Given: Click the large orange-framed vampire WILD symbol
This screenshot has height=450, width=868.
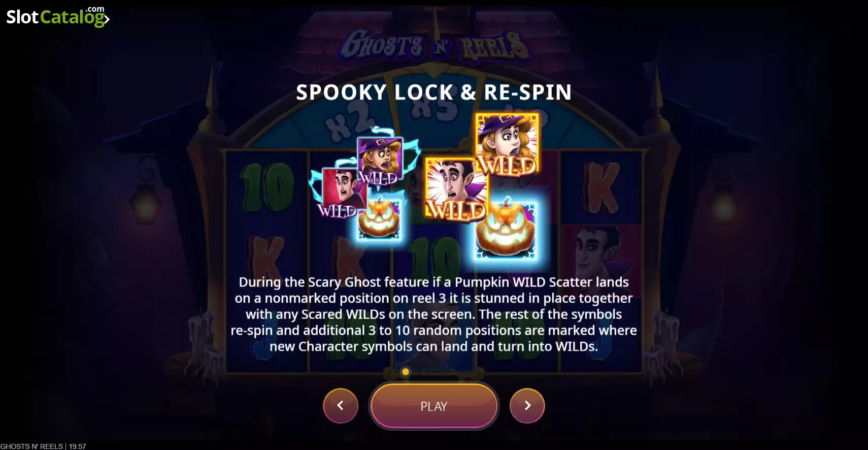Looking at the screenshot, I should [x=456, y=189].
